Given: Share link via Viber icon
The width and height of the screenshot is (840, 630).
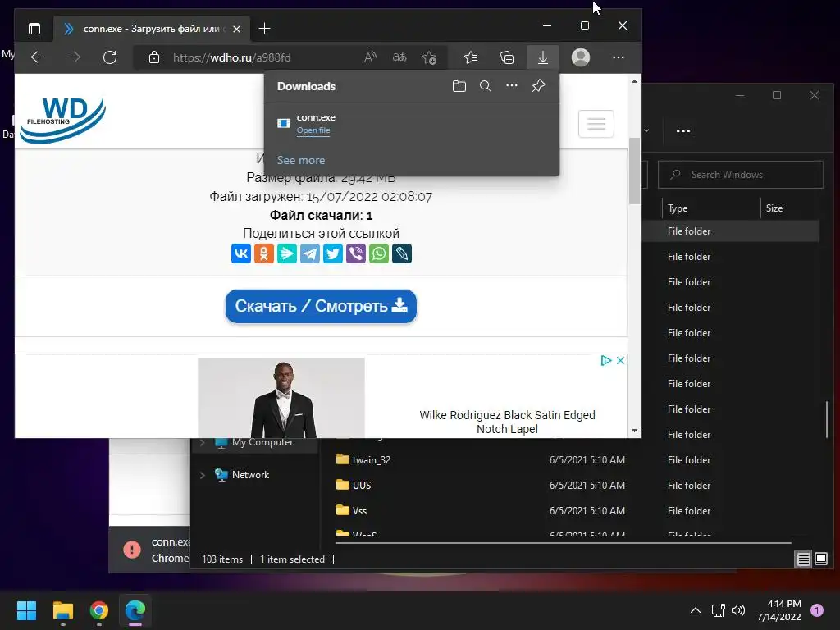Looking at the screenshot, I should [x=356, y=253].
